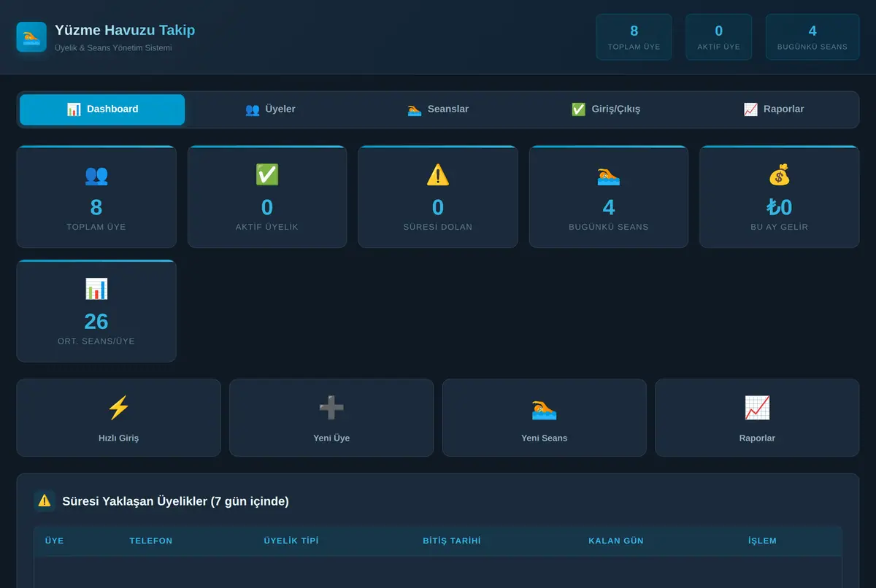The height and width of the screenshot is (588, 876).
Task: Click the warning icon beside Süresi Yaklaşan Üyelikler
Action: pyautogui.click(x=45, y=501)
